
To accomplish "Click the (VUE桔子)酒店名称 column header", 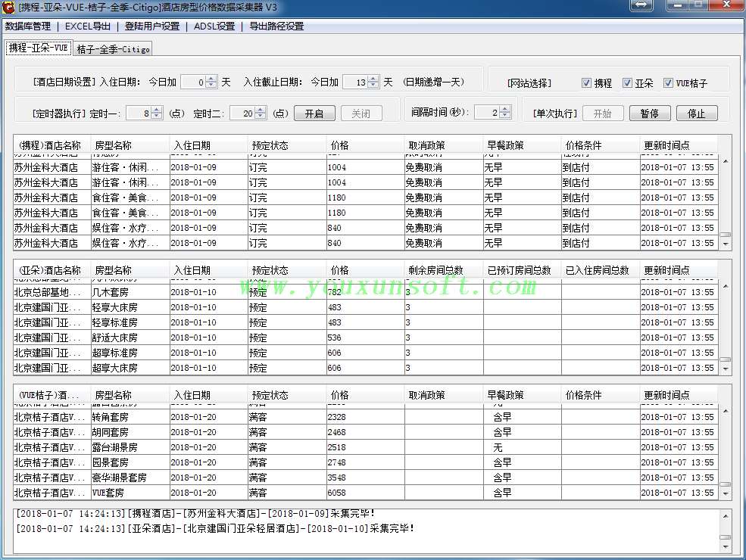I will pos(52,395).
